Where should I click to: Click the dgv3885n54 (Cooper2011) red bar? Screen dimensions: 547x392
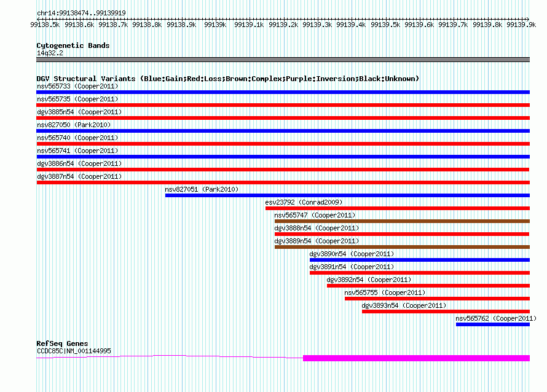coord(283,118)
